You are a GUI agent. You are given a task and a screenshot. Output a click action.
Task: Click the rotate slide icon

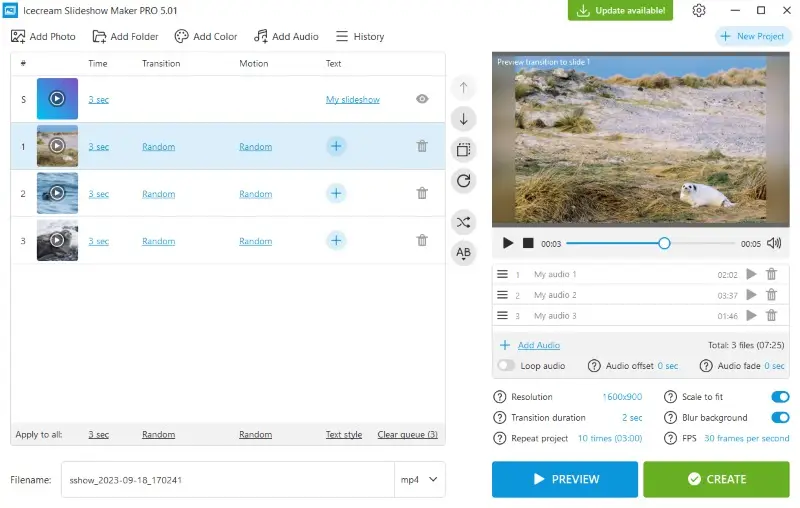click(463, 181)
